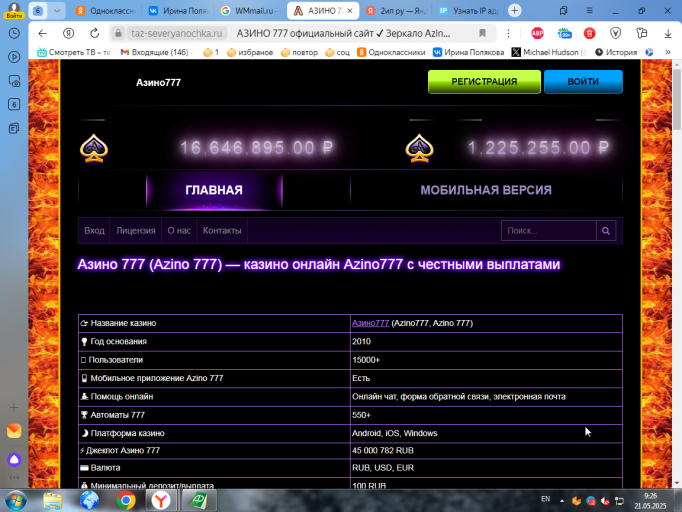Bookmark this page with ribbon icon
Image resolution: width=682 pixels, height=512 pixels.
click(482, 33)
